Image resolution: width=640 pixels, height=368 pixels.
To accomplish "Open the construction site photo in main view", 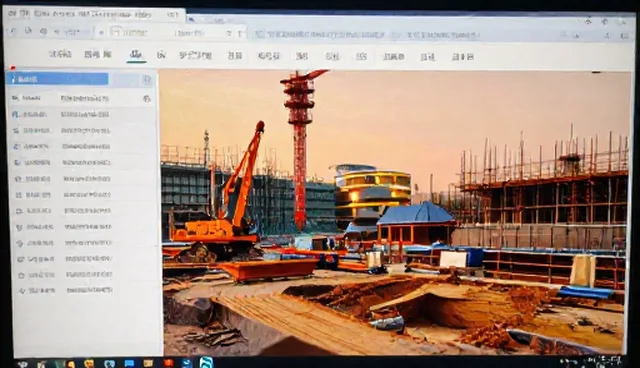I will click(393, 212).
